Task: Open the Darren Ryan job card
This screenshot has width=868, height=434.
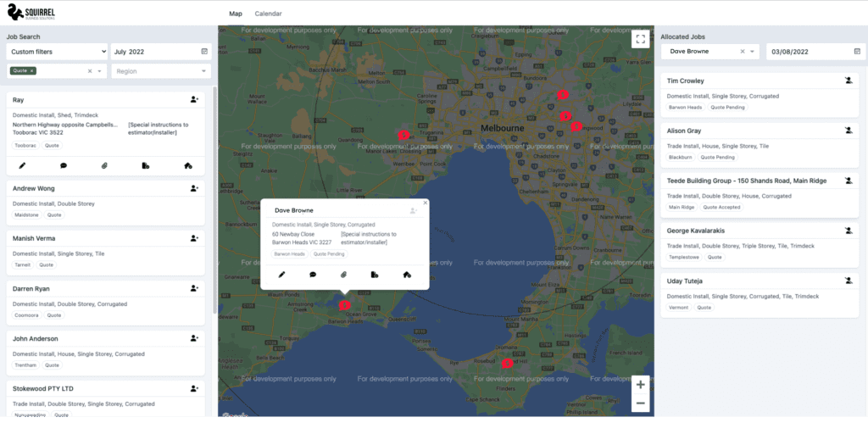Action: click(106, 303)
